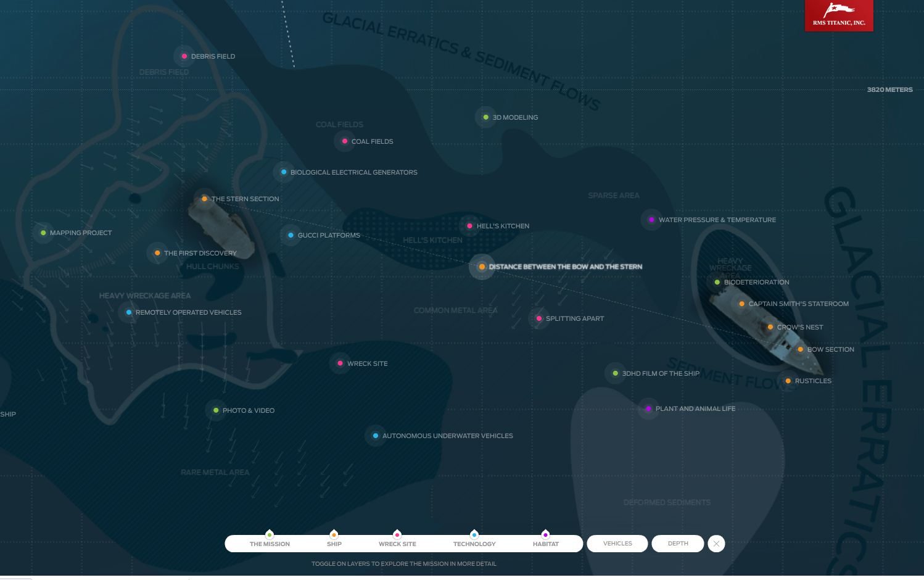Toggle the Ship layer filter
The height and width of the screenshot is (580, 924).
click(334, 541)
